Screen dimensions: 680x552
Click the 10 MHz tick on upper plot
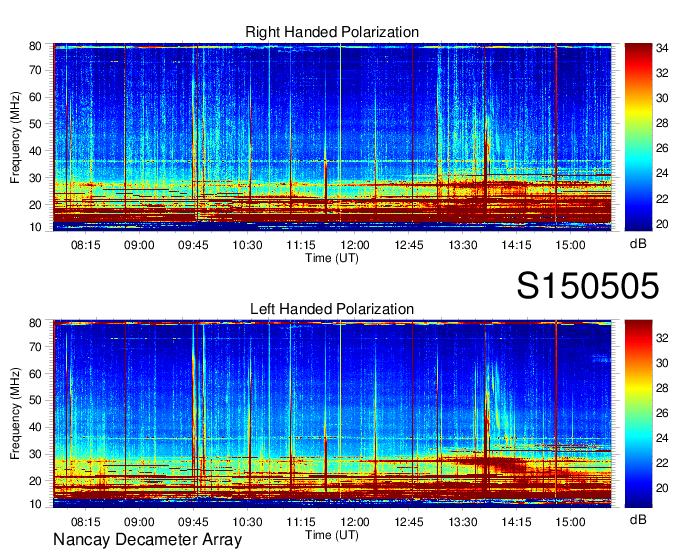(x=35, y=227)
